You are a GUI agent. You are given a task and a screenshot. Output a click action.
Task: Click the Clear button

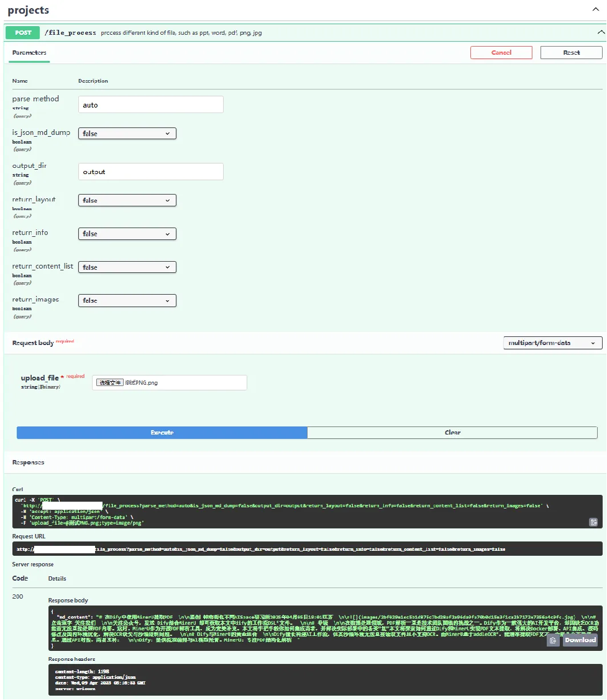(452, 433)
